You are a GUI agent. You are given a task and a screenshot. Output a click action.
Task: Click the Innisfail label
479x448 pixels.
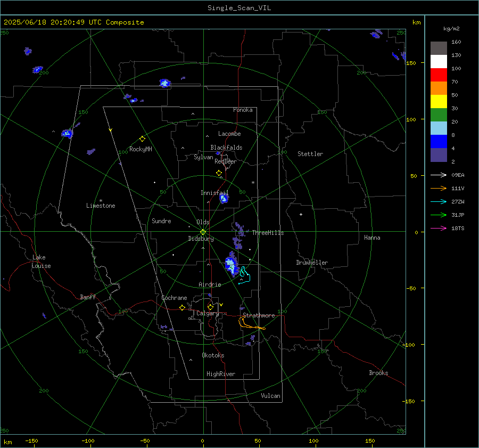tap(214, 193)
